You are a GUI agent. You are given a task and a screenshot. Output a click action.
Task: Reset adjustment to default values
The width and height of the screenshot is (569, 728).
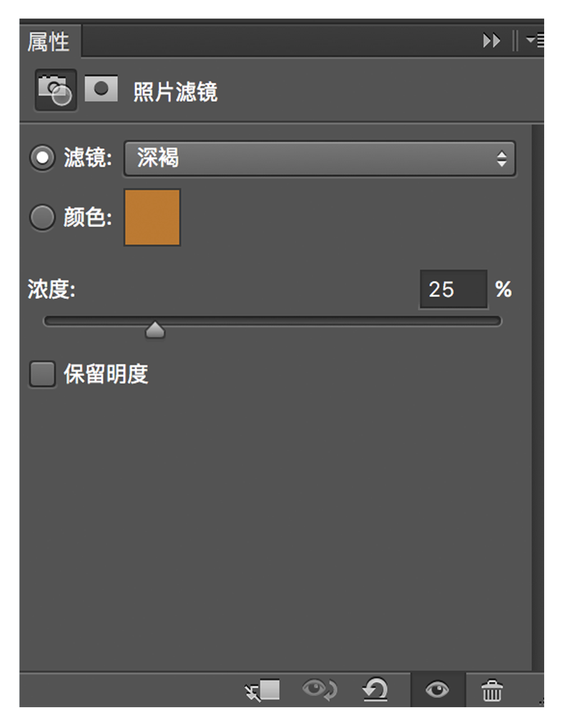(x=375, y=690)
